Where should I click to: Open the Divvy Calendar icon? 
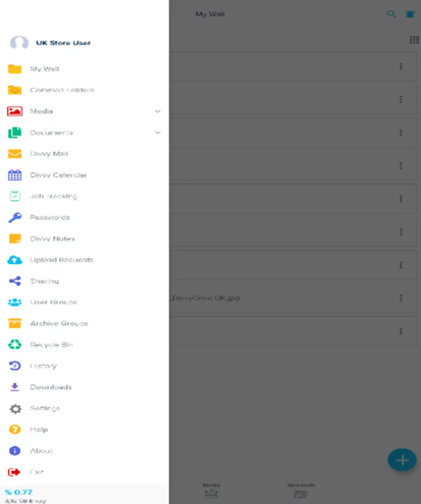(x=15, y=175)
